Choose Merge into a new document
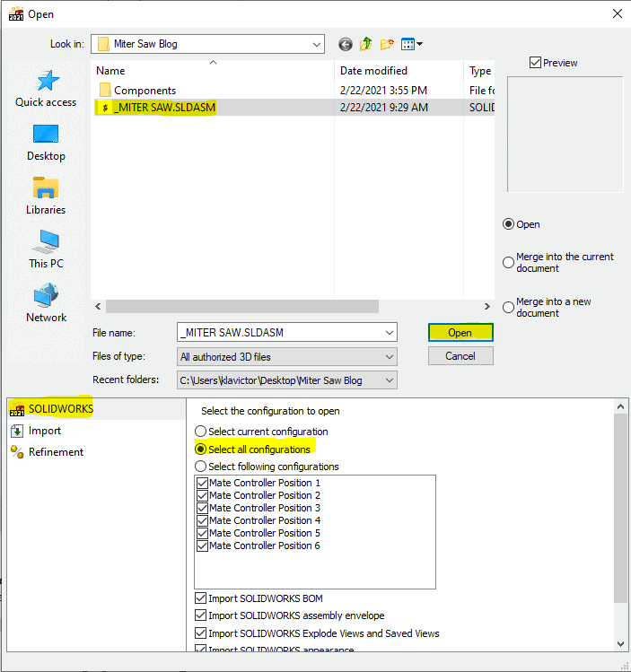Viewport: 631px width, 672px height. click(x=508, y=307)
